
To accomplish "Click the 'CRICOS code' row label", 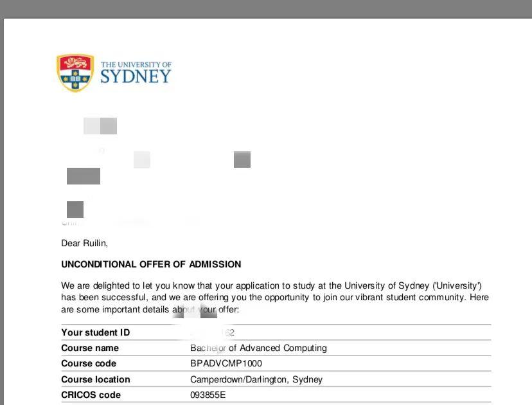I will coord(91,395).
